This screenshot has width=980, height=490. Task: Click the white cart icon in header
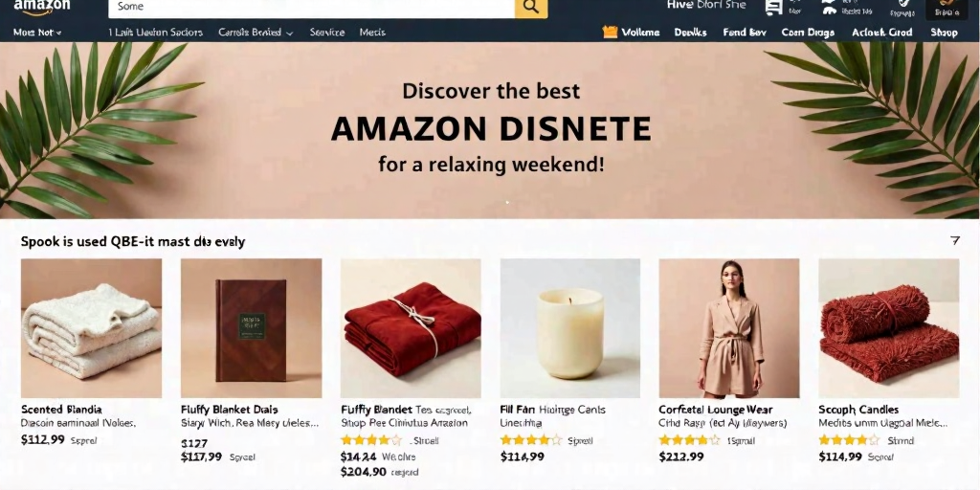[773, 7]
